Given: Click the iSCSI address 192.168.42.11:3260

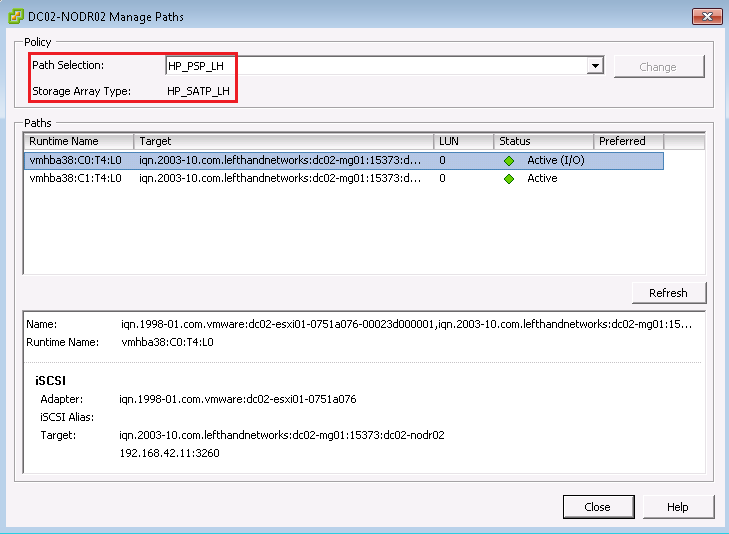Looking at the screenshot, I should [169, 453].
